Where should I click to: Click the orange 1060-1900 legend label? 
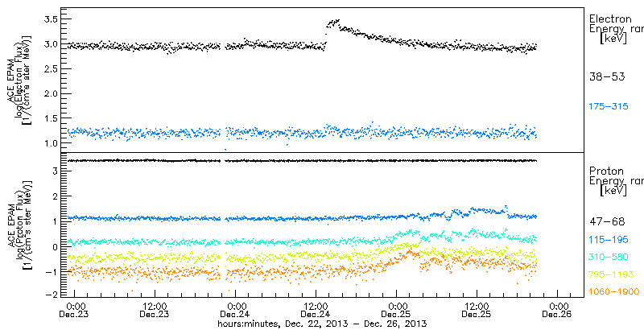pos(614,292)
